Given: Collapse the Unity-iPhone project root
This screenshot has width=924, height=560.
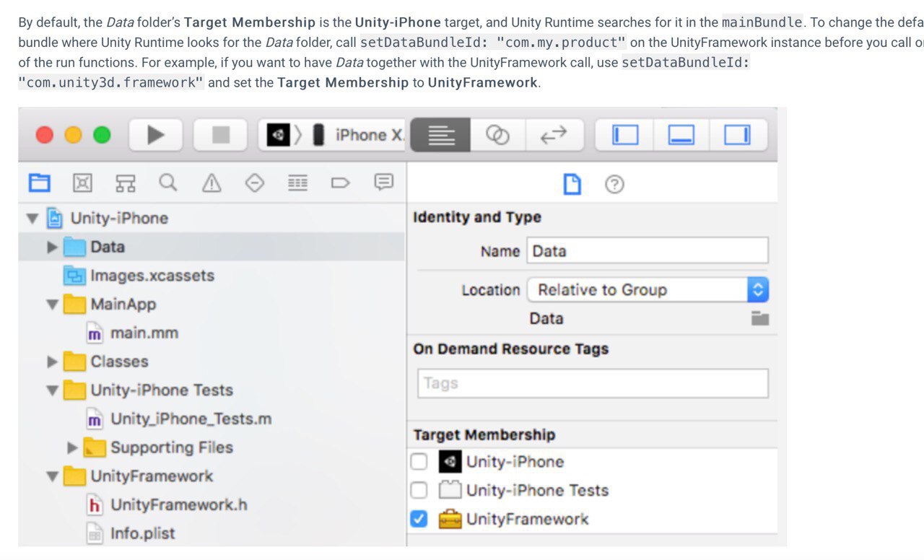Looking at the screenshot, I should point(32,218).
